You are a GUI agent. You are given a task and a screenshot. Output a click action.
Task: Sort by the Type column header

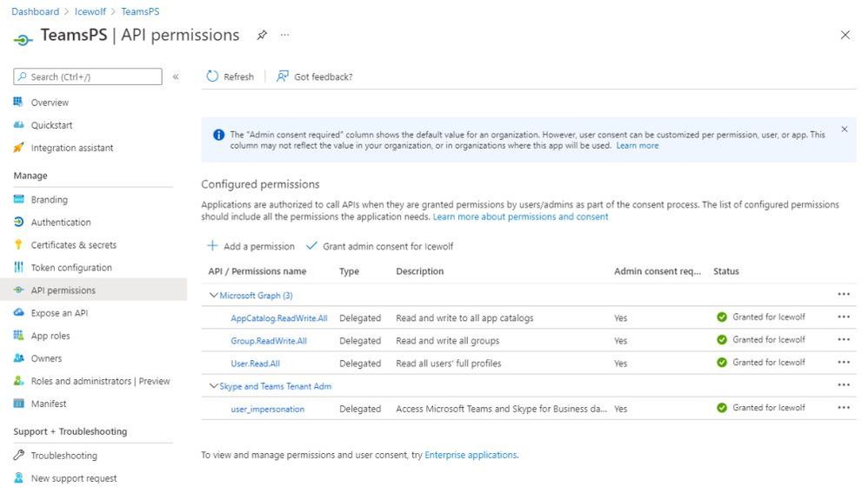coord(350,271)
